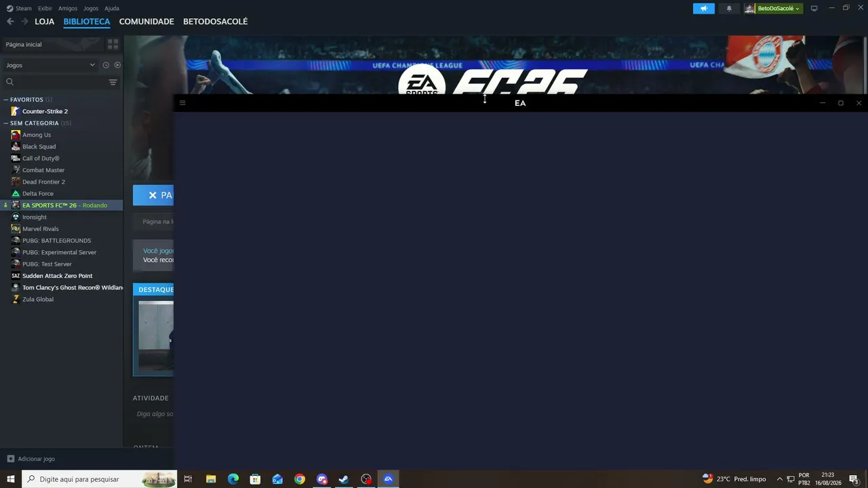The width and height of the screenshot is (868, 488).
Task: Click the Windows taskbar search box
Action: click(x=100, y=479)
